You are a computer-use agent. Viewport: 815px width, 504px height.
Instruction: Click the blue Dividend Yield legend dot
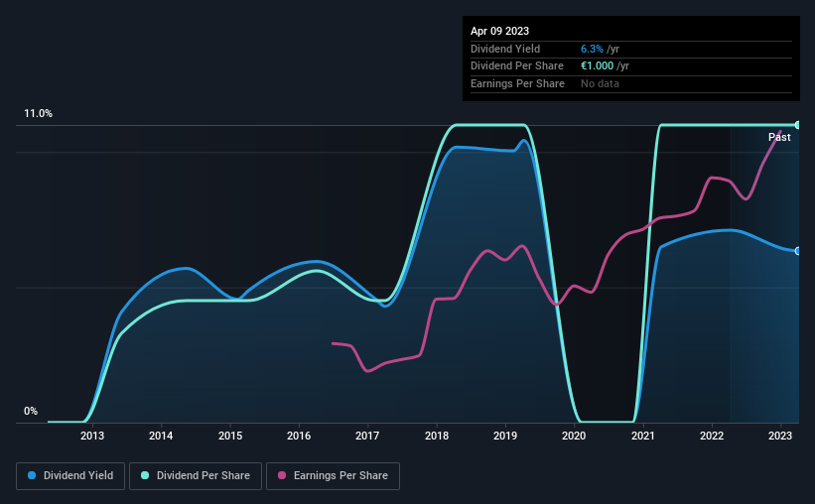point(32,475)
